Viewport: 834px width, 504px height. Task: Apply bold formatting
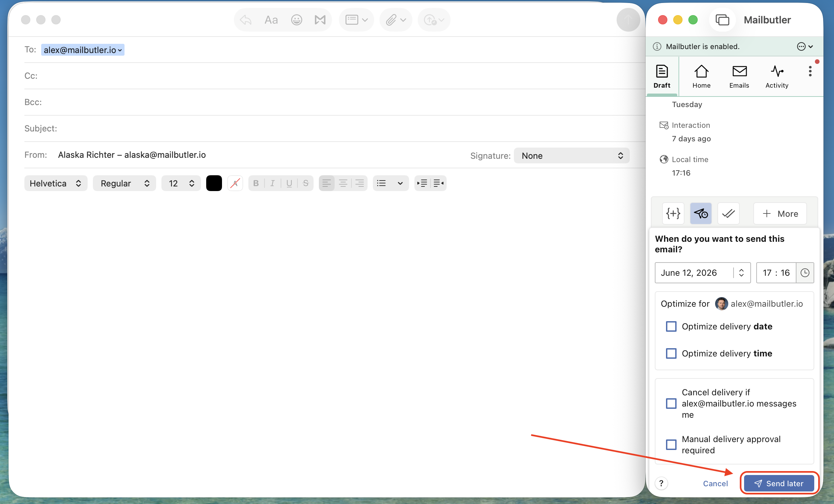point(256,183)
